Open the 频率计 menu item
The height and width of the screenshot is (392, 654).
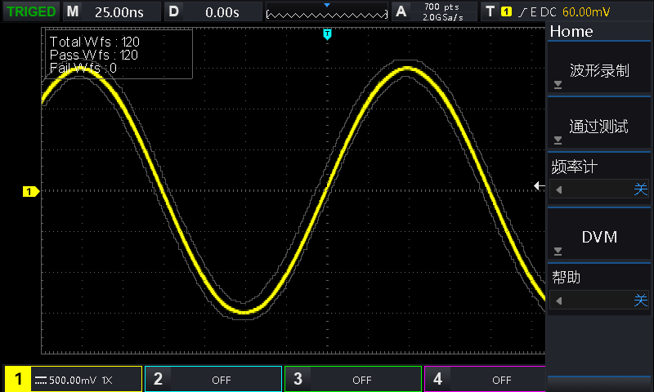(x=599, y=179)
